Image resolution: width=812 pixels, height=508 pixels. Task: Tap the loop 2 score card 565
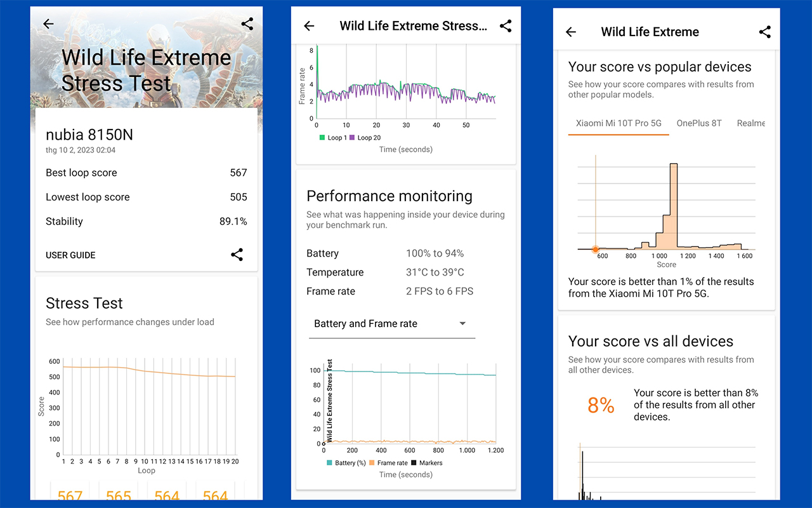coord(119,491)
